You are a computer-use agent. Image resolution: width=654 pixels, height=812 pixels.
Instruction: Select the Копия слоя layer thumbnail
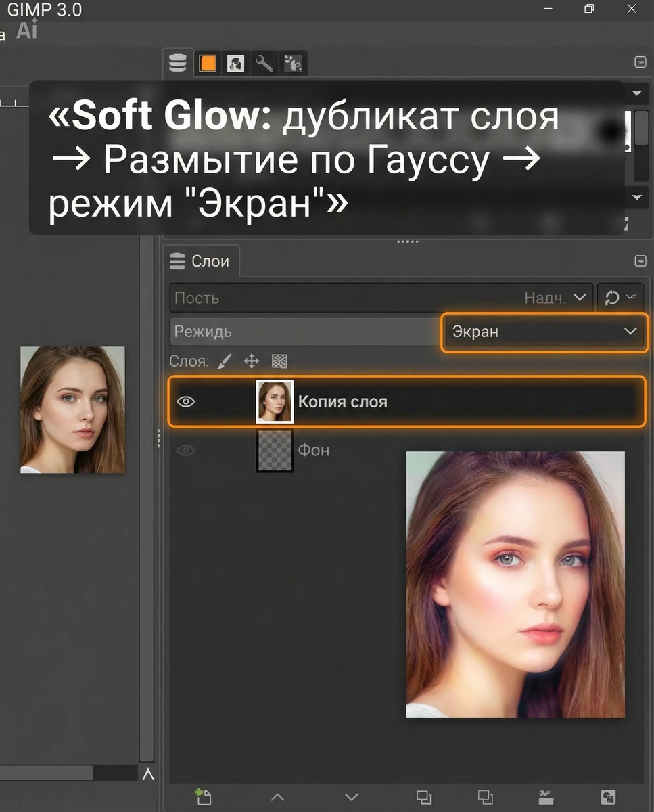[275, 401]
